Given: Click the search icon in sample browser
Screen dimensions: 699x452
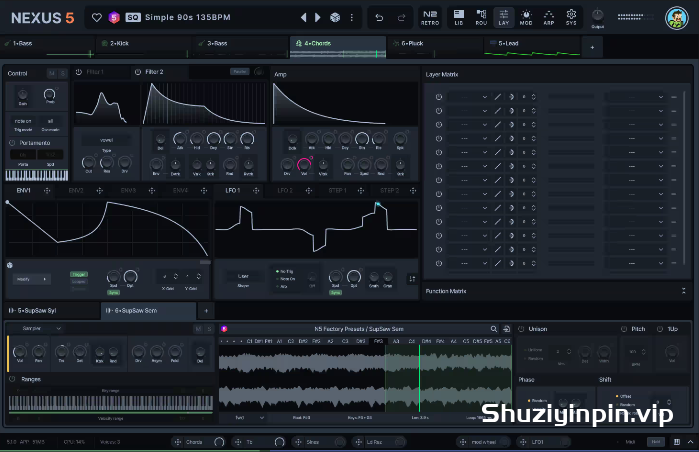Looking at the screenshot, I should [493, 329].
